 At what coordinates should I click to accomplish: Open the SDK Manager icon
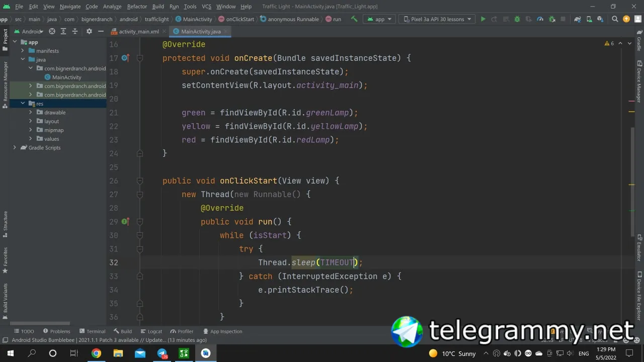tap(601, 19)
